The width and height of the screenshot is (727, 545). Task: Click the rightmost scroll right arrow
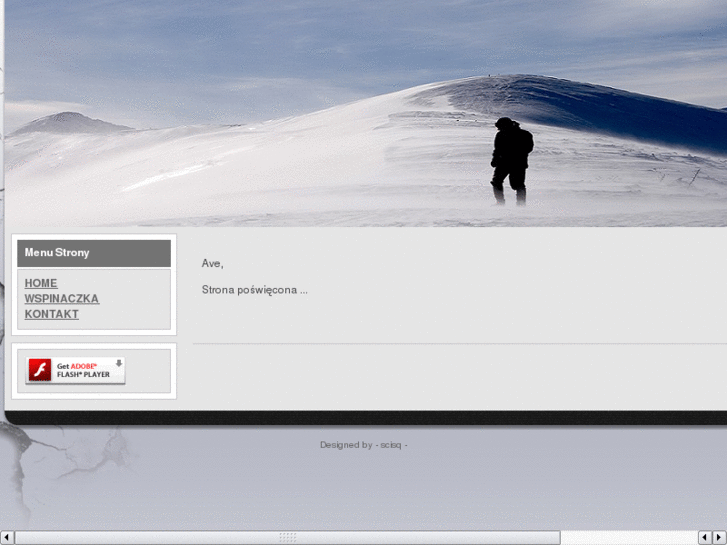tap(720, 538)
